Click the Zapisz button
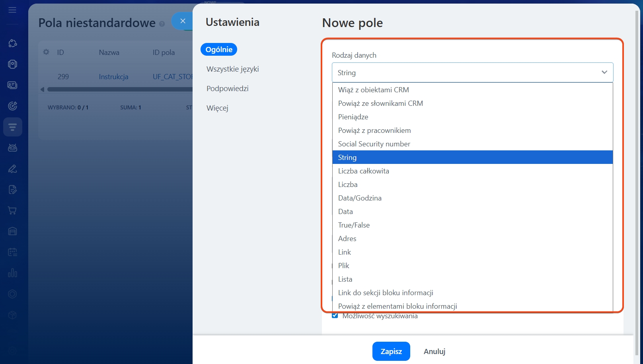Viewport: 643px width, 364px height. click(x=391, y=351)
